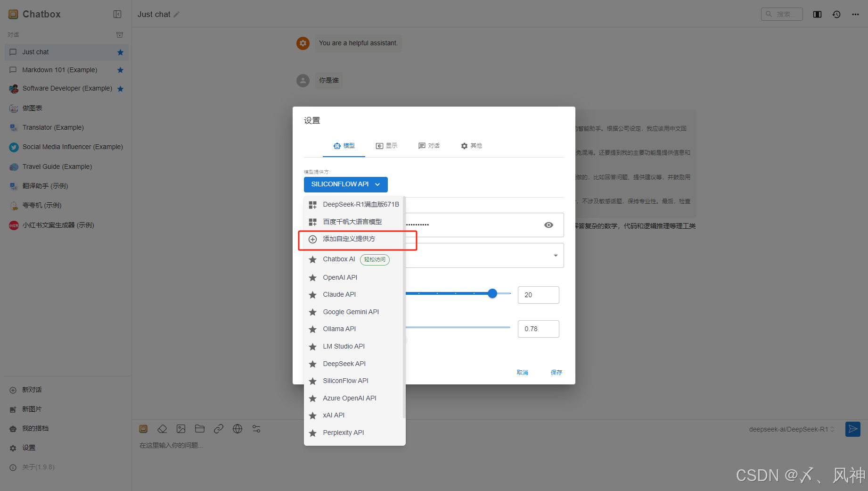
Task: Toggle star on Software Developer conversation
Action: pos(120,89)
